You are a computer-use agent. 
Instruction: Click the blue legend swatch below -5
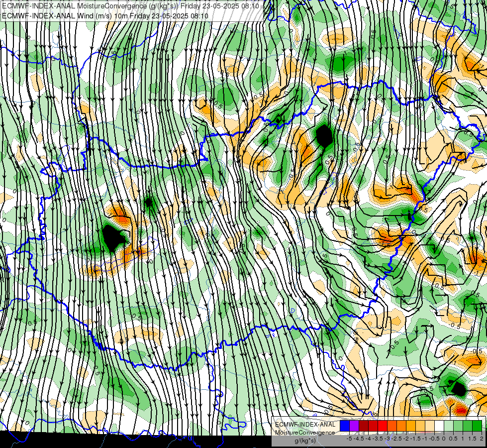345,426
